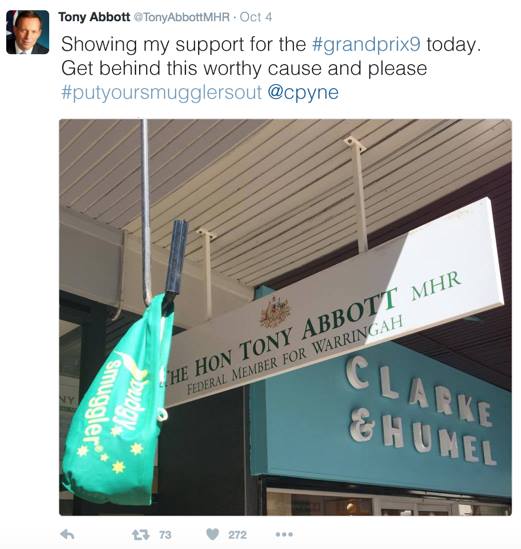Like the tweet with the heart icon
Screen dimensions: 521x549
(212, 534)
